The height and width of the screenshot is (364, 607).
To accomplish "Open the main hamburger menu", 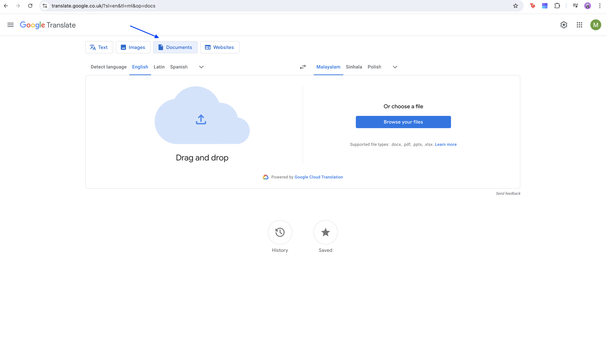I will (x=11, y=25).
